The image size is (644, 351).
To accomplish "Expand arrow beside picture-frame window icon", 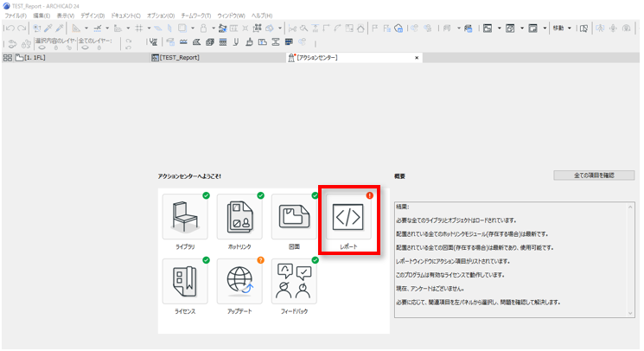I will pos(500,29).
